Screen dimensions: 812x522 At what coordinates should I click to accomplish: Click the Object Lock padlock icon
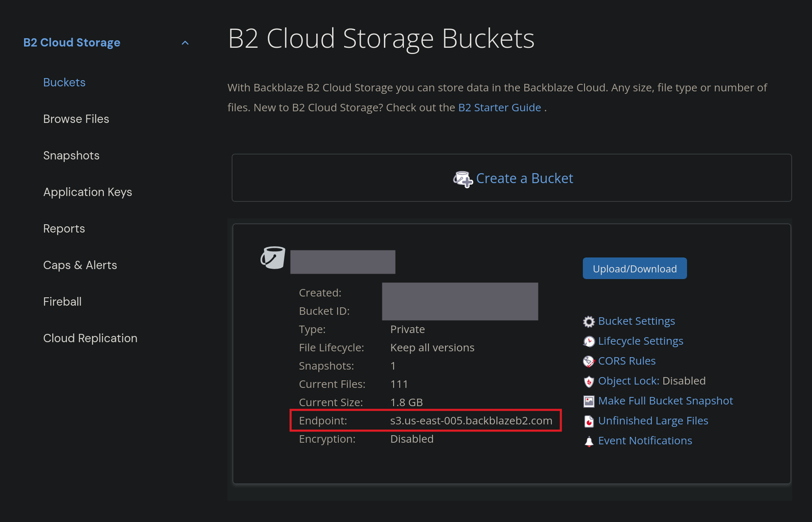(589, 381)
